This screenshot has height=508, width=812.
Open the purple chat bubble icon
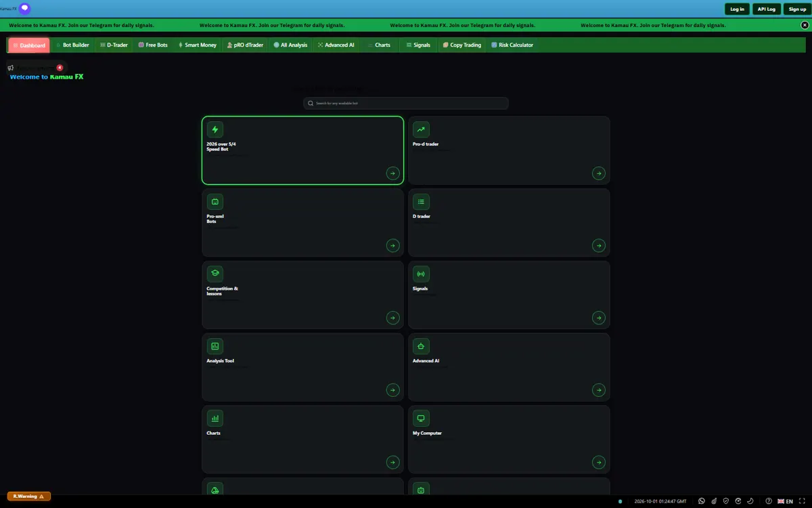click(24, 9)
